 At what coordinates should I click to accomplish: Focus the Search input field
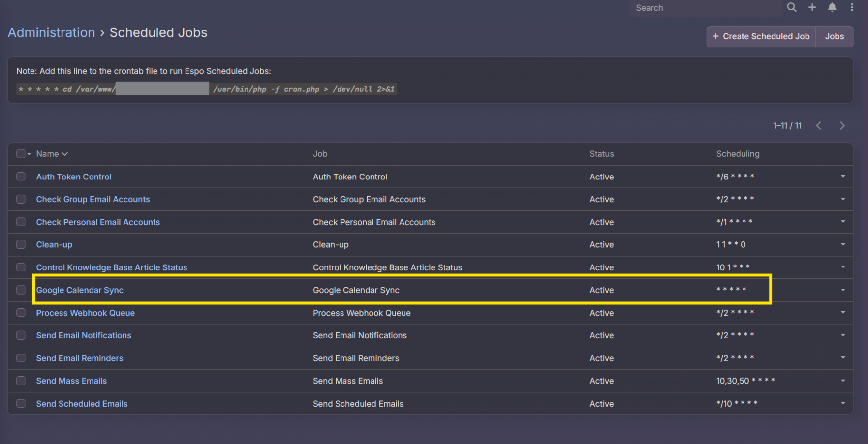tap(704, 8)
